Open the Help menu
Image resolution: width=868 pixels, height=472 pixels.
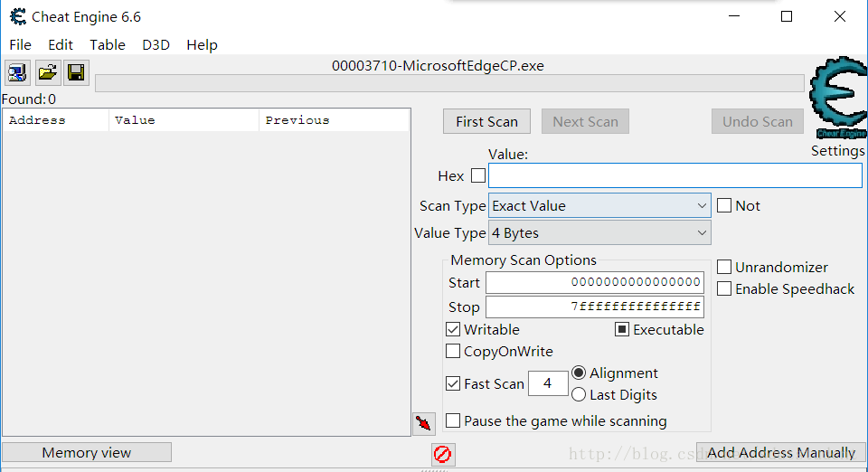click(202, 45)
